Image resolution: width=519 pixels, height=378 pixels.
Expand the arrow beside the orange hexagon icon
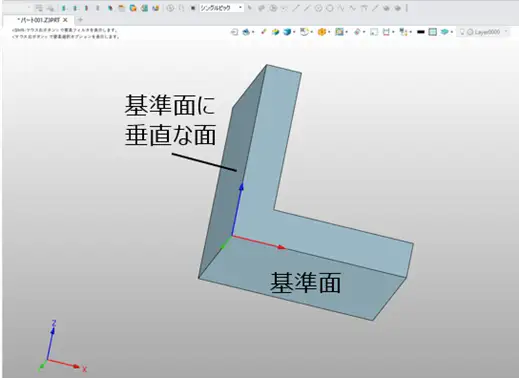329,32
